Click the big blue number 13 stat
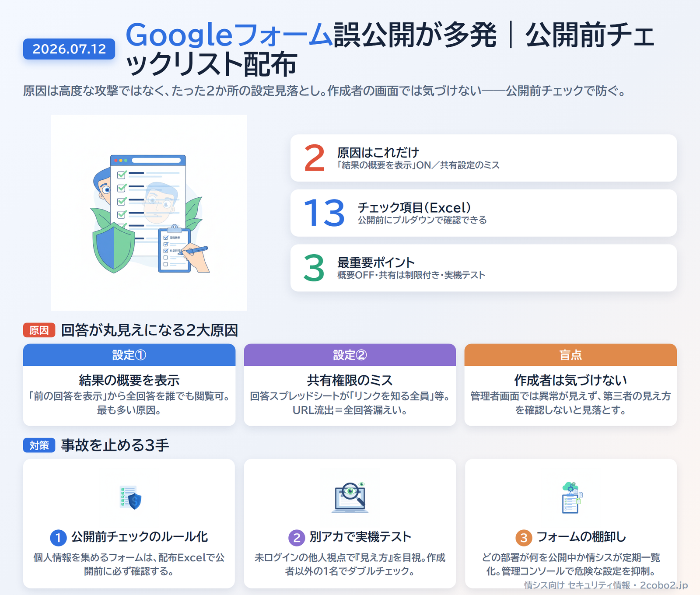 tap(324, 213)
